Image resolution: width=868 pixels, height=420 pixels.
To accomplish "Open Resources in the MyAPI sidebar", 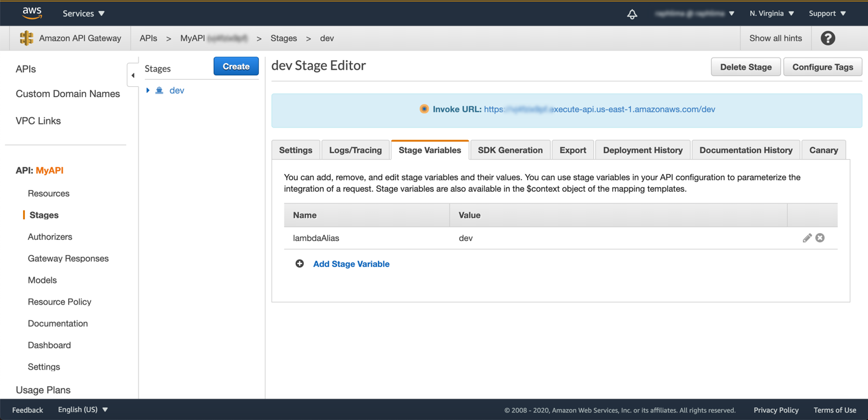I will 49,194.
